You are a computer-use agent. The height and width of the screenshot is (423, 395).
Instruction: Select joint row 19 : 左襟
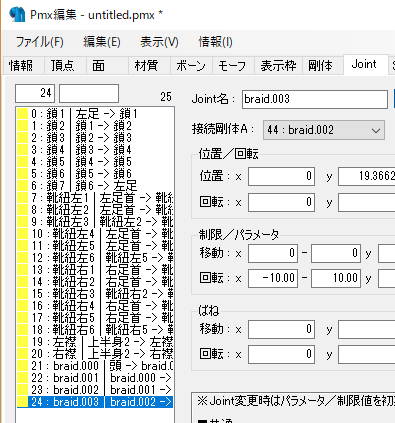tap(95, 342)
